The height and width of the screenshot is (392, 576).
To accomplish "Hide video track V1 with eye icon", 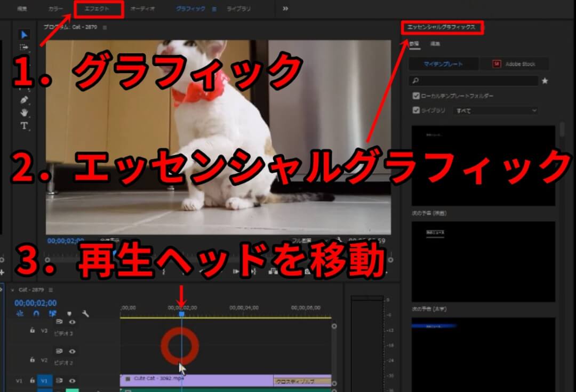I will coord(73,381).
